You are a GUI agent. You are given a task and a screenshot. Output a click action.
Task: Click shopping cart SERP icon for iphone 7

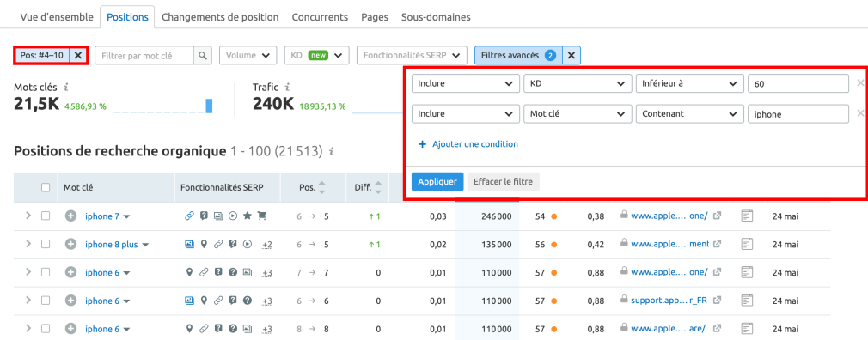(262, 216)
